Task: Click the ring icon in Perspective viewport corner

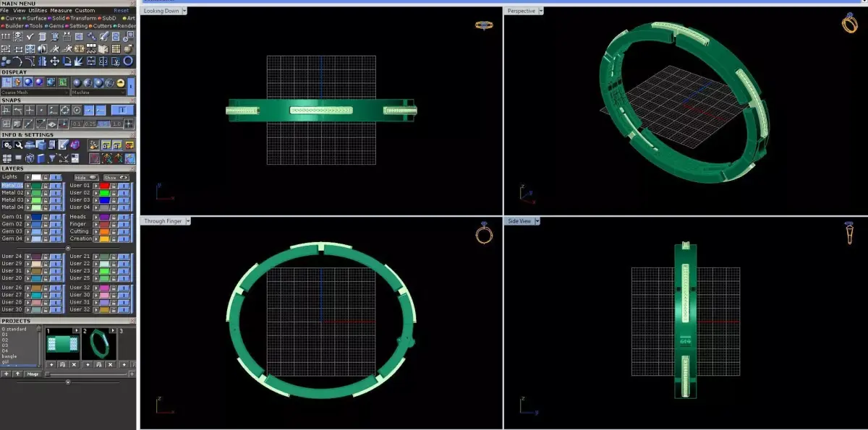Action: click(x=849, y=22)
